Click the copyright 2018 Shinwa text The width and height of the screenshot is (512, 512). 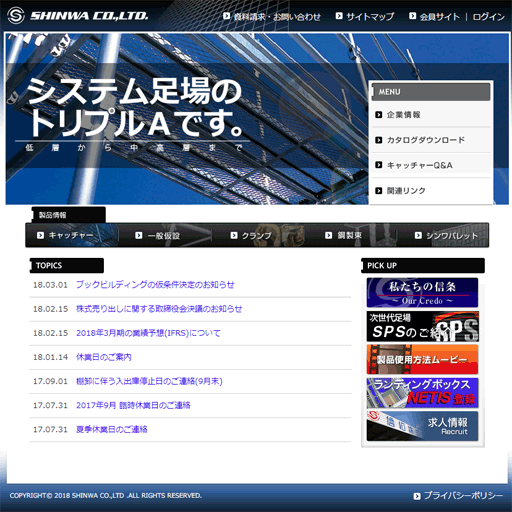pyautogui.click(x=106, y=496)
